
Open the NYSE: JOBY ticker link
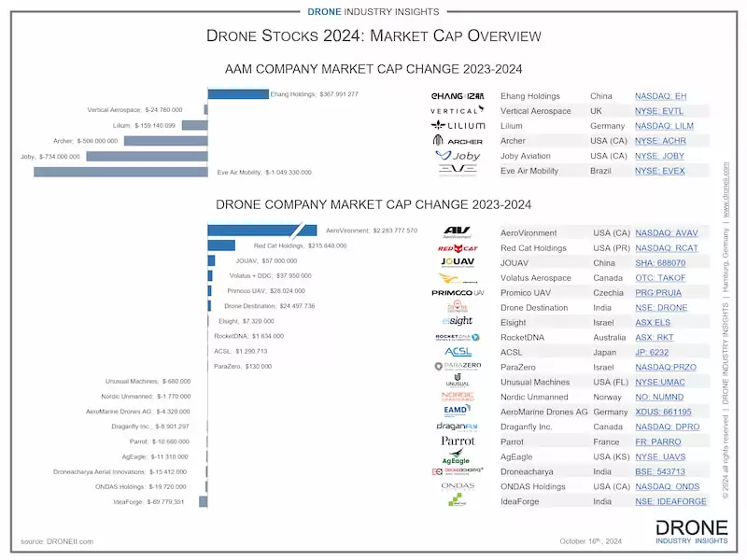tap(660, 156)
